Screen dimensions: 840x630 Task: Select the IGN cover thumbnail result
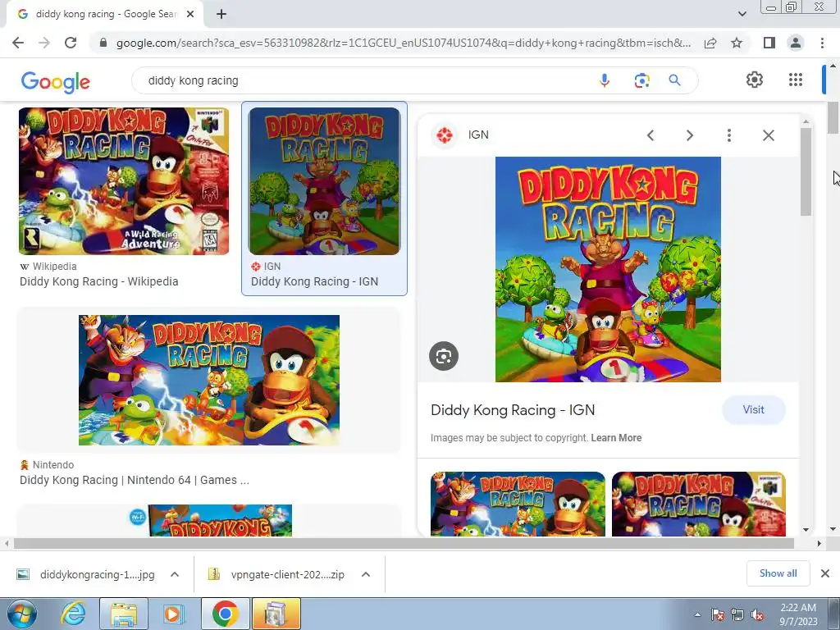click(324, 181)
